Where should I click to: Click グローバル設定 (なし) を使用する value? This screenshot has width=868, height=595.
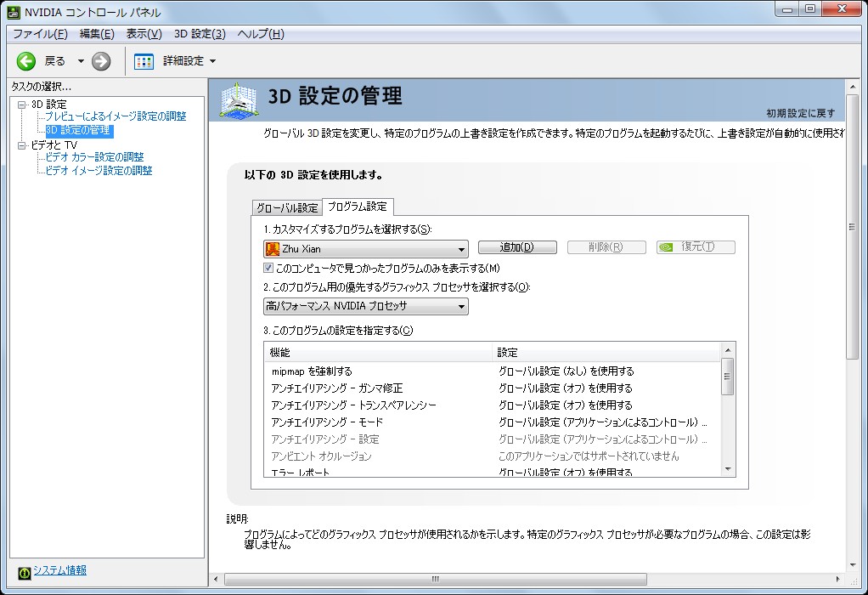(566, 371)
